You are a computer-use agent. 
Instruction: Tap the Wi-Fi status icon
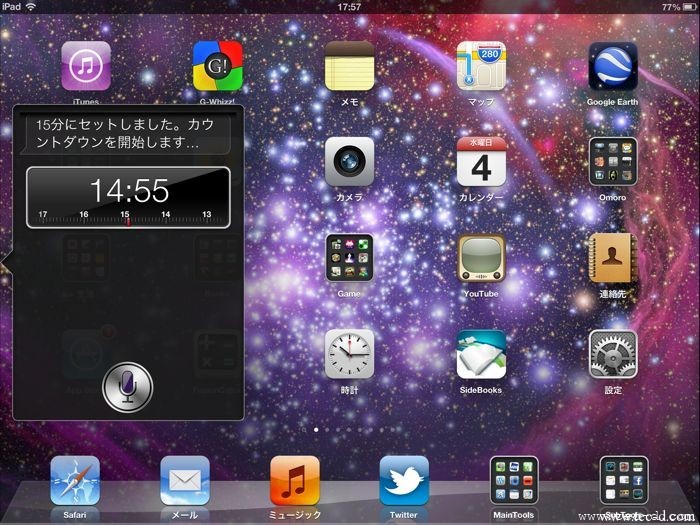coord(30,7)
